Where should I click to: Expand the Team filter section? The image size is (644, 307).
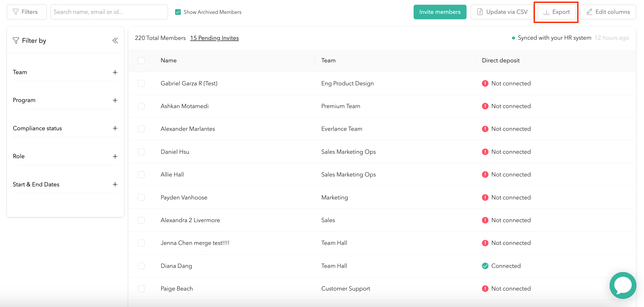pos(115,72)
